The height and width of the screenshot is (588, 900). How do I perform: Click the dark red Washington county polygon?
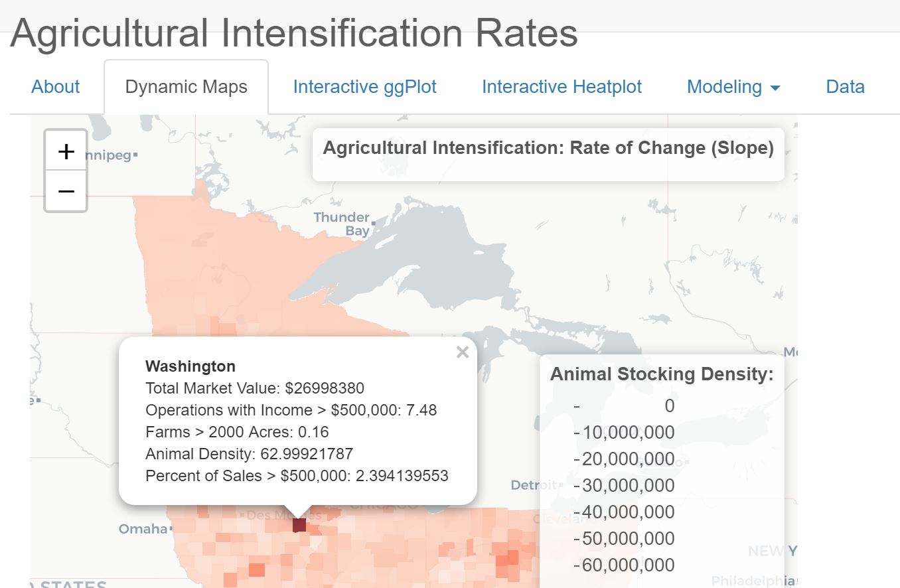click(x=299, y=525)
